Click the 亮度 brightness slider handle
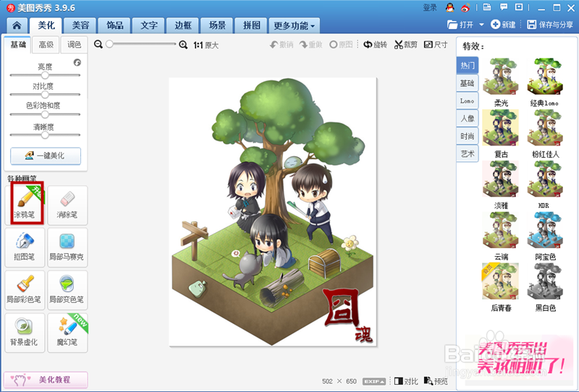The image size is (579, 392). (x=45, y=75)
